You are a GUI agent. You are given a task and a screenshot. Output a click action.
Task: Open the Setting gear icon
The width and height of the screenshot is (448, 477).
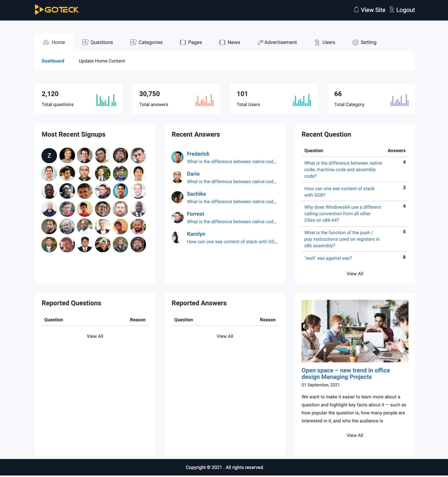click(x=355, y=42)
